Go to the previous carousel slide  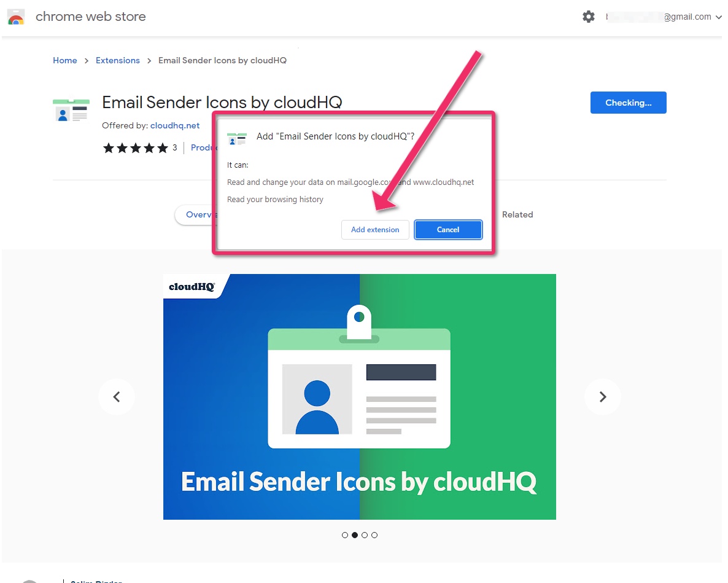click(x=117, y=397)
